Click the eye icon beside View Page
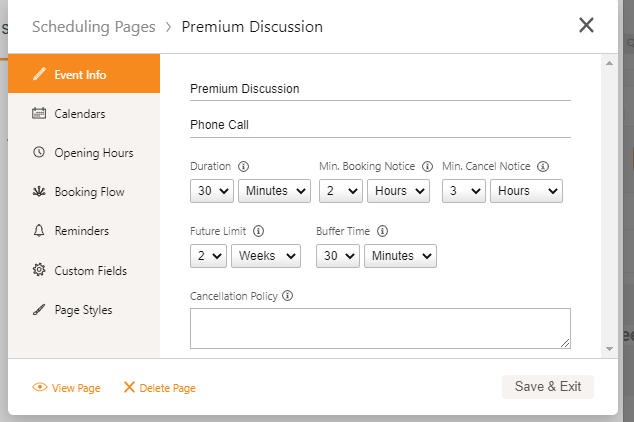634x422 pixels. (40, 387)
